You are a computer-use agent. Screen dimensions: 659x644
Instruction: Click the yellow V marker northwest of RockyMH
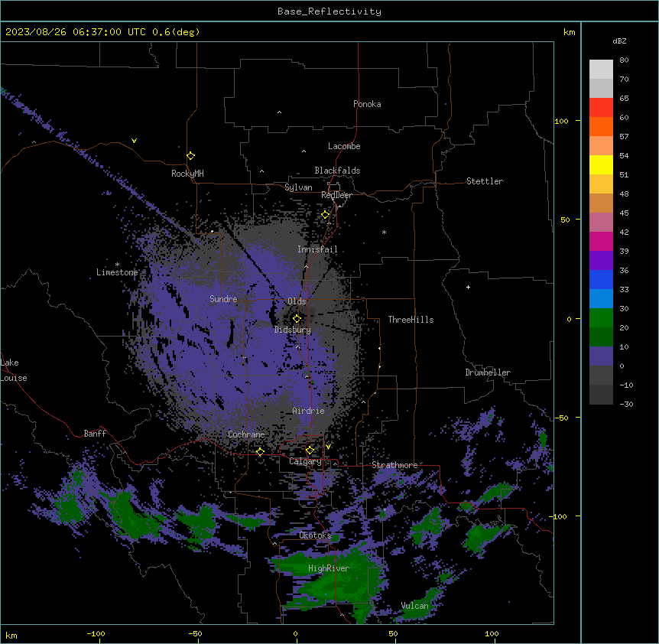tap(134, 141)
